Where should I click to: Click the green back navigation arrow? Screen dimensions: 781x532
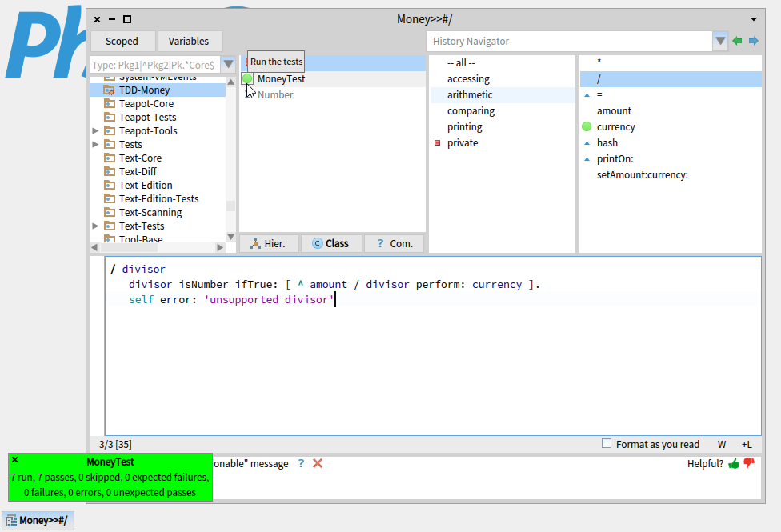737,42
